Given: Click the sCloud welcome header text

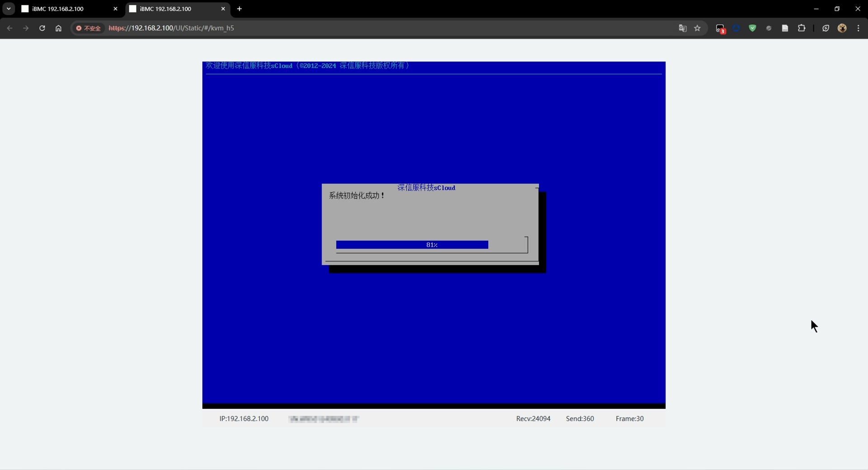Looking at the screenshot, I should pyautogui.click(x=307, y=66).
